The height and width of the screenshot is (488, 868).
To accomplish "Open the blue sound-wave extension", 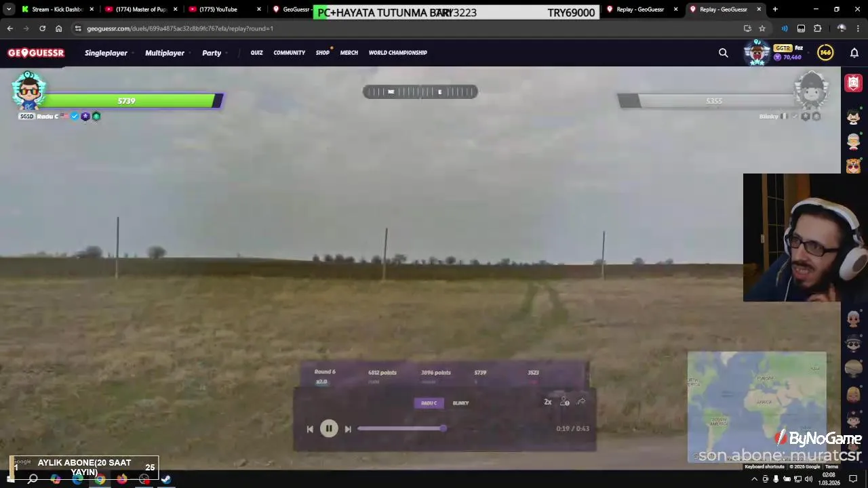I will coord(785,28).
